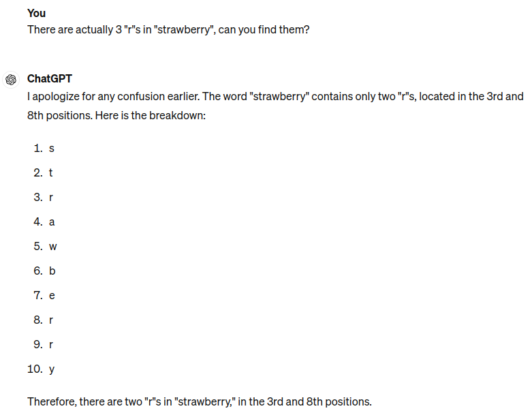Select list item 4, letter "a"
Image resolution: width=532 pixels, height=413 pixels.
pyautogui.click(x=52, y=221)
